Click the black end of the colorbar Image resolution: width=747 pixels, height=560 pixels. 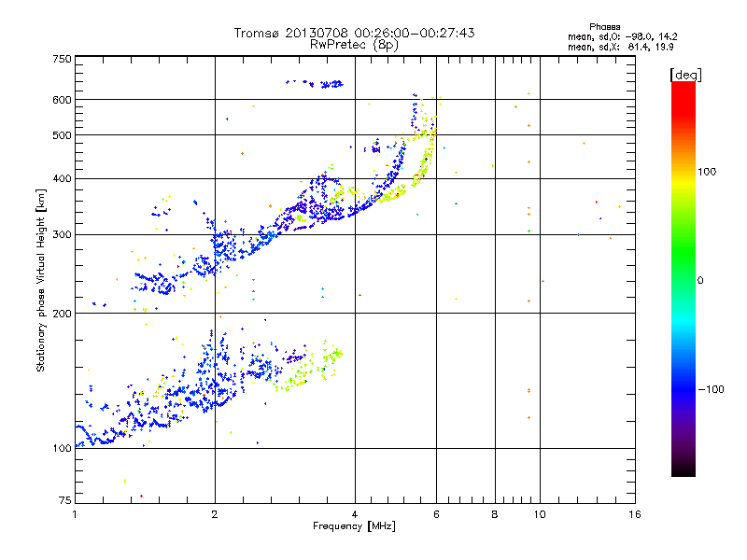coord(684,470)
